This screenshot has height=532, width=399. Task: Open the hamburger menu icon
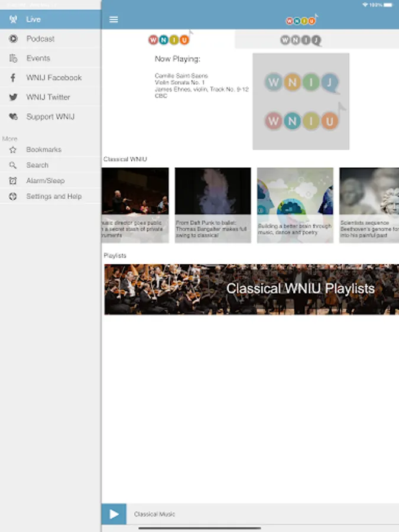(x=113, y=20)
